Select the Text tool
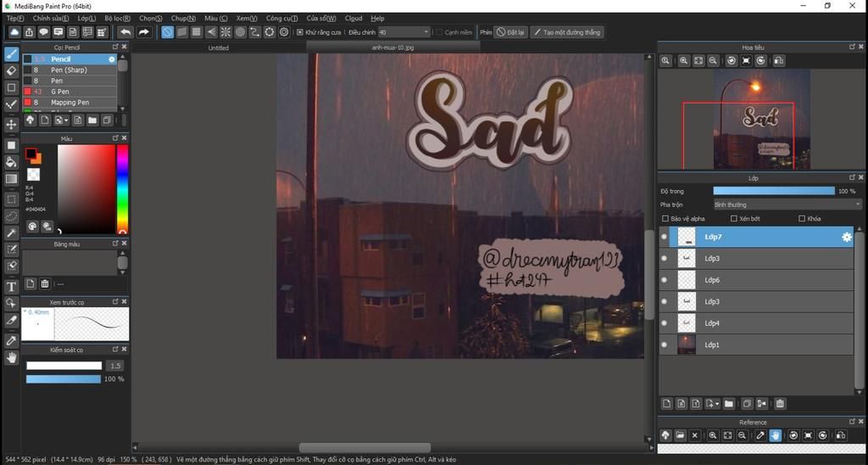868x465 pixels. [11, 287]
